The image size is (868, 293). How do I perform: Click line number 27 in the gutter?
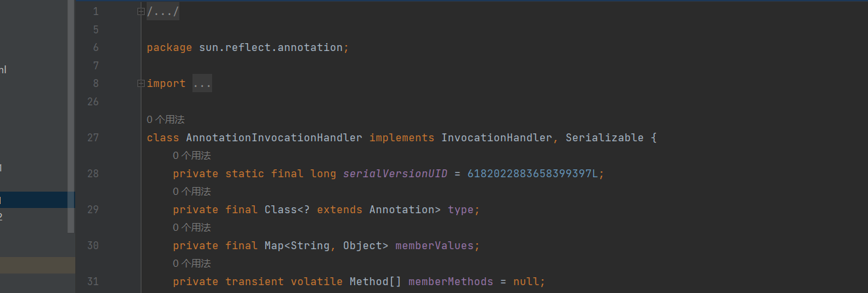92,138
